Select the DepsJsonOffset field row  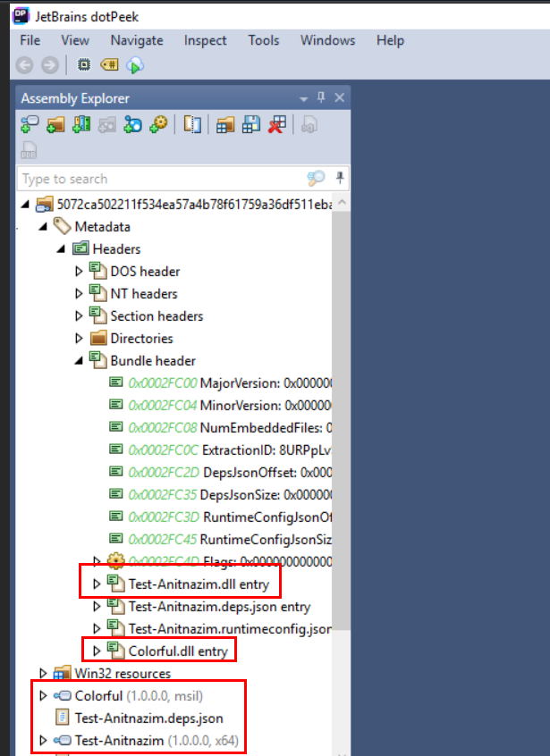pos(219,472)
